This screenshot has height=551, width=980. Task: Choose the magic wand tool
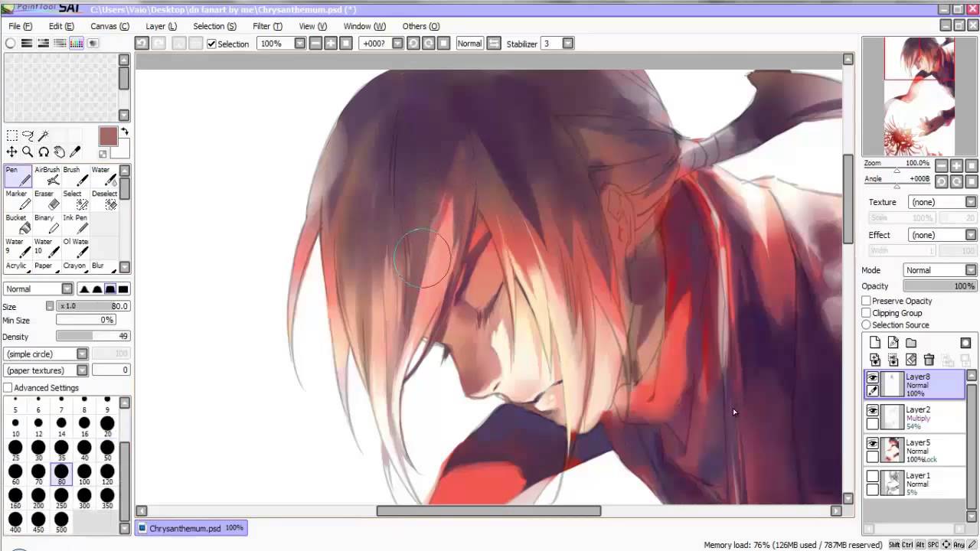click(44, 136)
